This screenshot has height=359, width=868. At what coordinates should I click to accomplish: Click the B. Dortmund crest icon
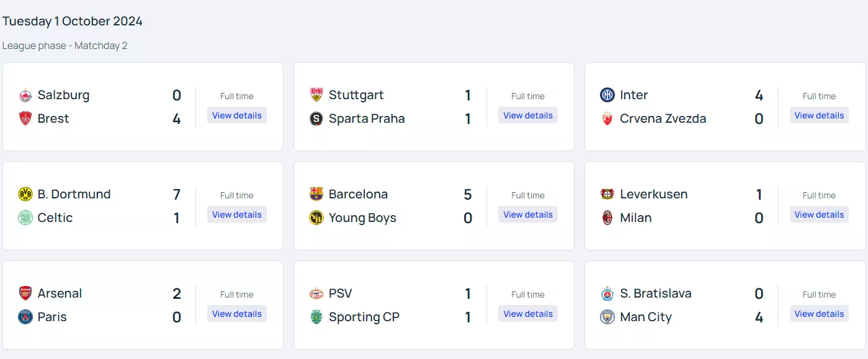pyautogui.click(x=25, y=194)
